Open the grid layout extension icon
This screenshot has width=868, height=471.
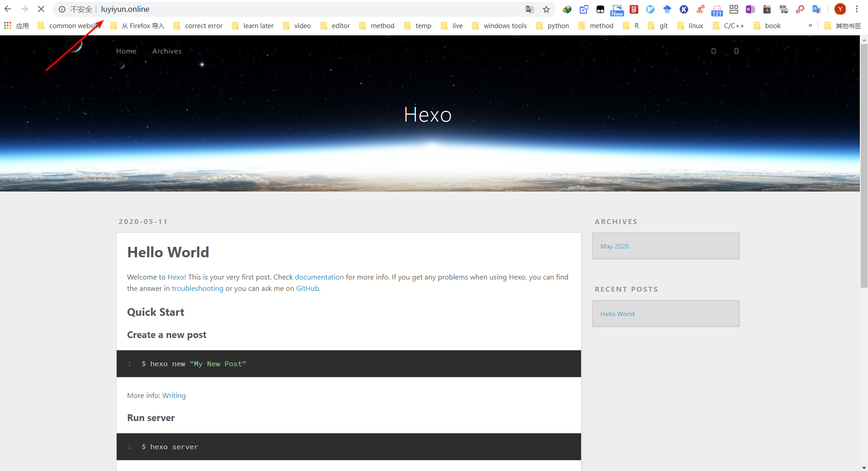coord(734,9)
